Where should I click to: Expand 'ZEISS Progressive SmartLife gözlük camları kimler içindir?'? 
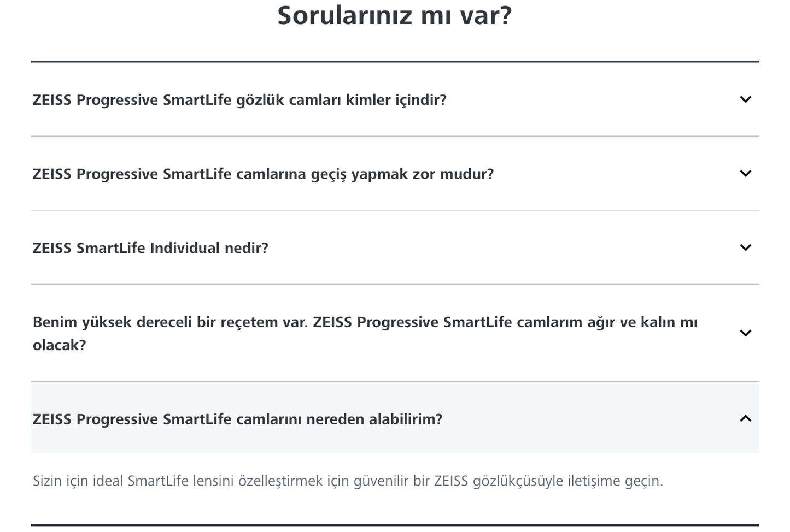click(x=239, y=100)
